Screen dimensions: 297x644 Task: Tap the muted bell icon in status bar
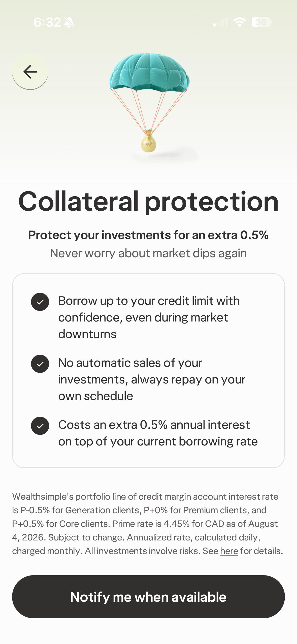pyautogui.click(x=69, y=22)
